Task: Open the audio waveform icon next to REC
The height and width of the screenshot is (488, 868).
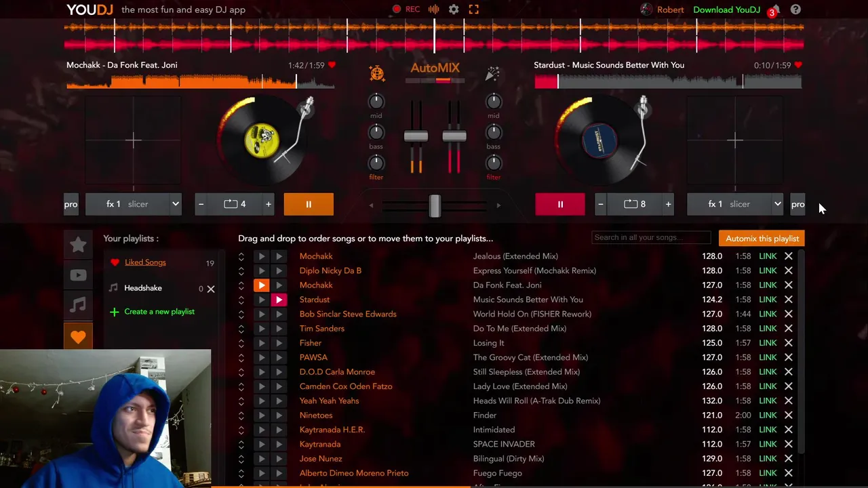Action: coord(434,9)
